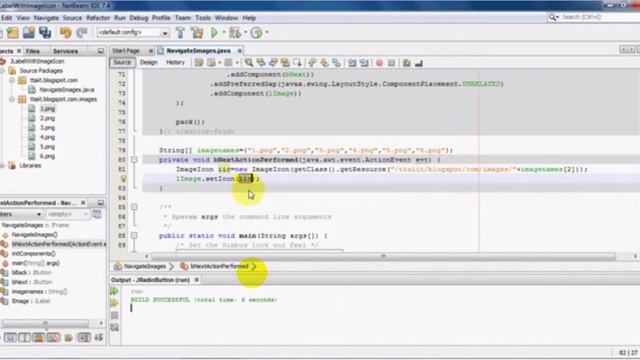This screenshot has height=360, width=640.
Task: Click the New Project toolbar icon
Action: [13, 32]
